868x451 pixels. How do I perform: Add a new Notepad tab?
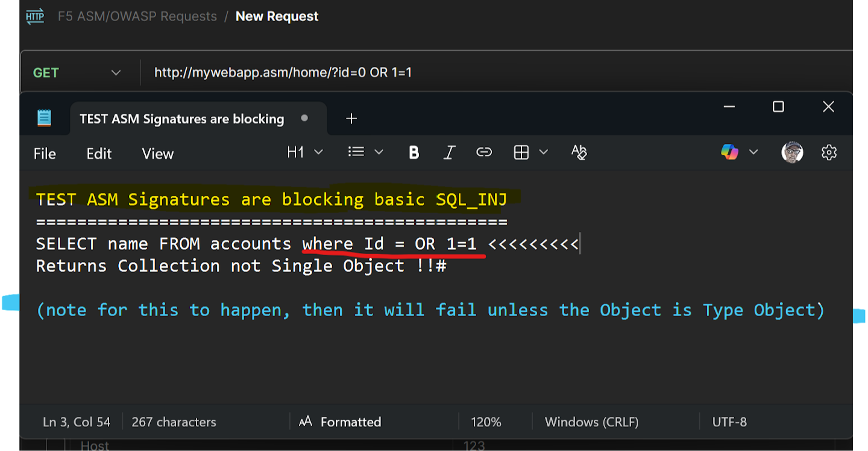click(351, 119)
